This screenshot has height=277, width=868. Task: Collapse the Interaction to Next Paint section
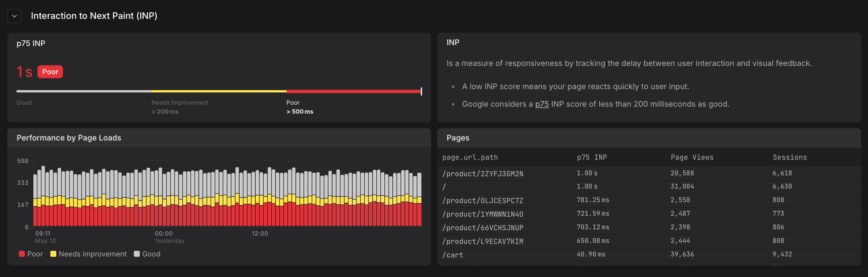(15, 16)
